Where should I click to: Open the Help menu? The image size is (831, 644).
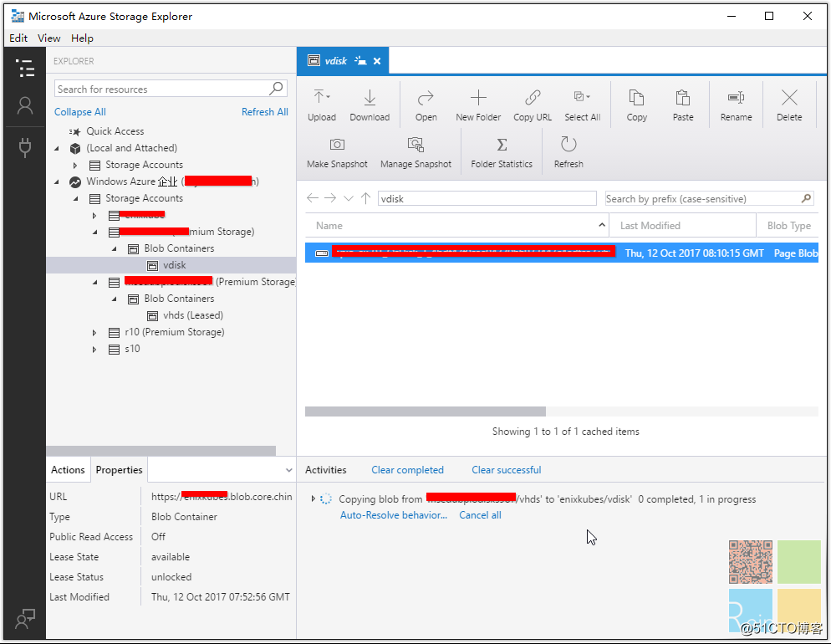[82, 38]
